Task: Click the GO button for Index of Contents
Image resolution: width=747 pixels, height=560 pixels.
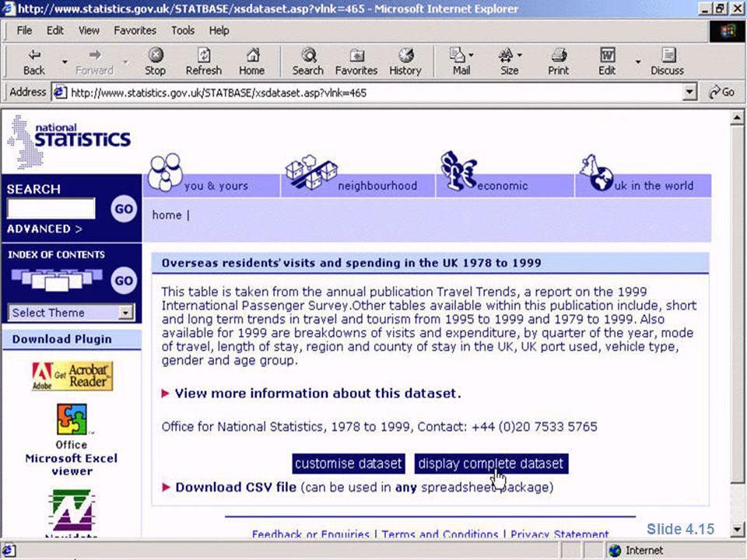Action: coord(124,281)
